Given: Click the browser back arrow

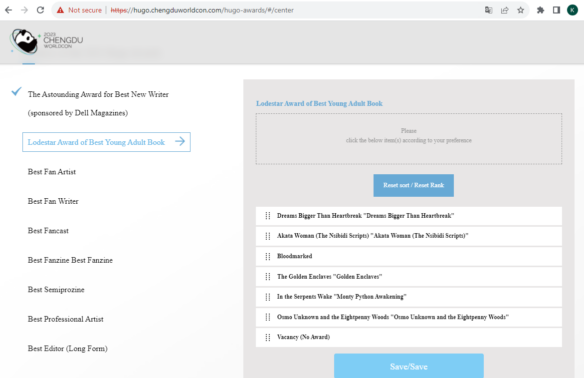Looking at the screenshot, I should pos(8,10).
